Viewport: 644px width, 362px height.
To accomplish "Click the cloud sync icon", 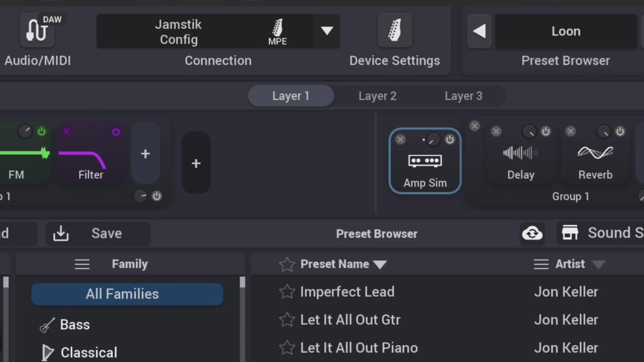I will (532, 233).
